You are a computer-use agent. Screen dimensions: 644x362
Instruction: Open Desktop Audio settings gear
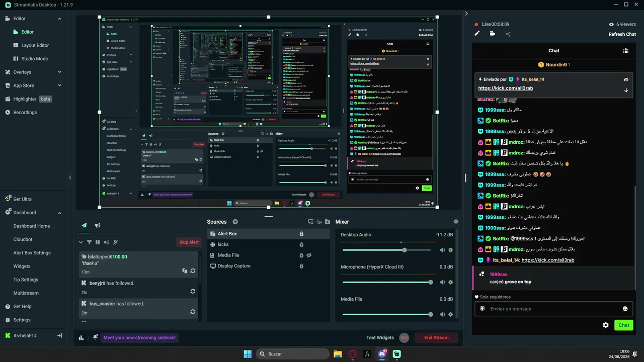point(451,250)
